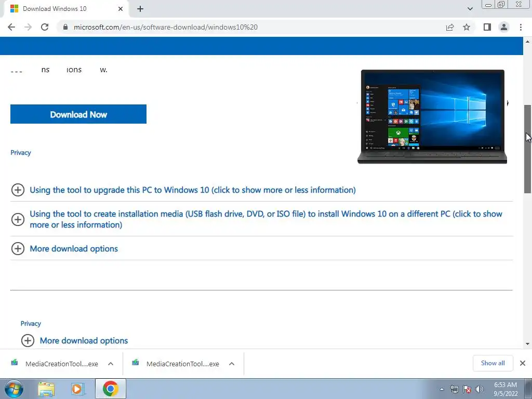Click the address bar URL

tap(166, 27)
